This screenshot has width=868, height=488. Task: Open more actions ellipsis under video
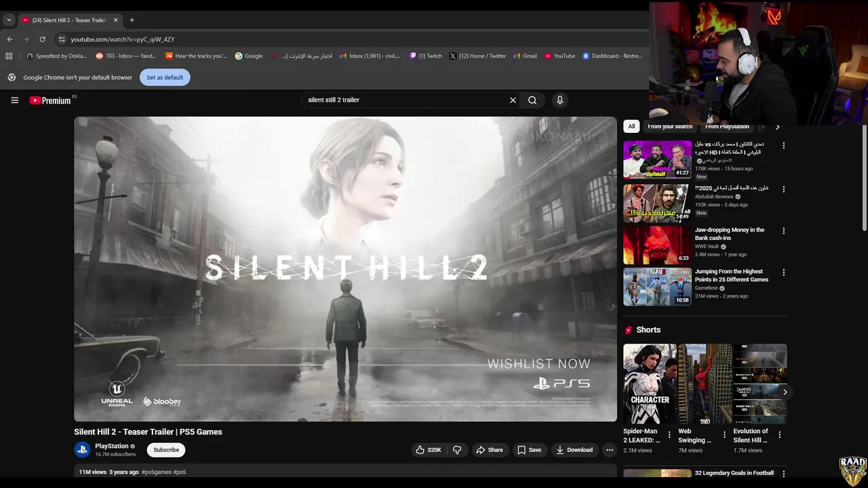(610, 450)
